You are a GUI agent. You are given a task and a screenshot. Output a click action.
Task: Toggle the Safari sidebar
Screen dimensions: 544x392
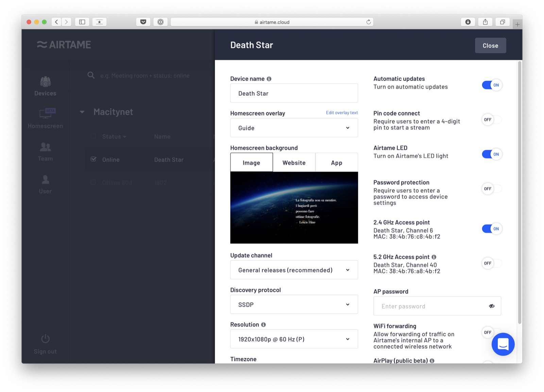82,22
